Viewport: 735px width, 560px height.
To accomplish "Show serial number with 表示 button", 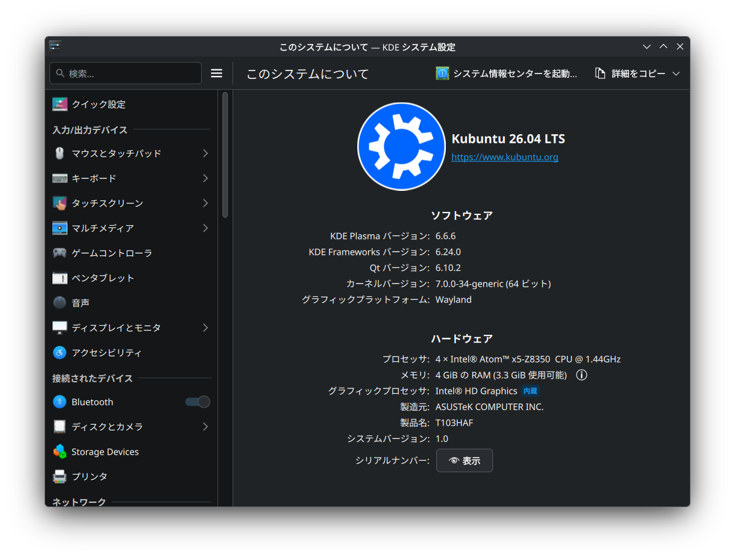I will click(x=464, y=461).
